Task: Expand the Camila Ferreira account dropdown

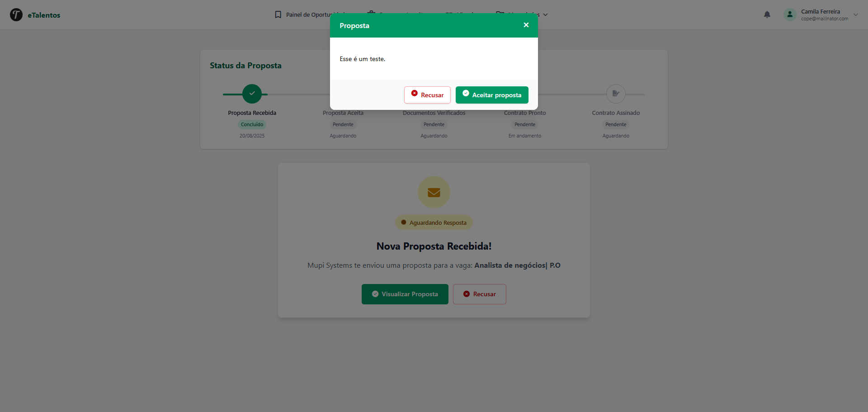Action: point(856,15)
